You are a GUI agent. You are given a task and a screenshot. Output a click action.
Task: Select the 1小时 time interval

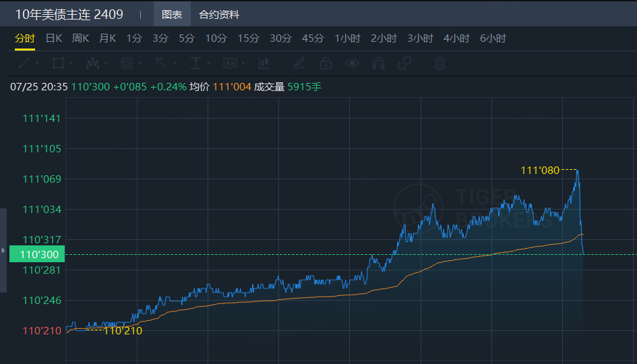[347, 38]
